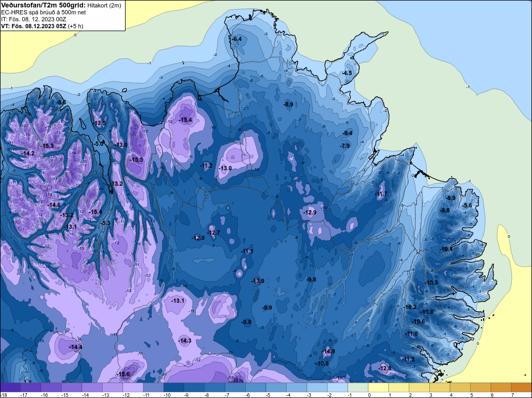Click the -14.6 temperature label
This screenshot has height=398, width=532.
coord(54,205)
